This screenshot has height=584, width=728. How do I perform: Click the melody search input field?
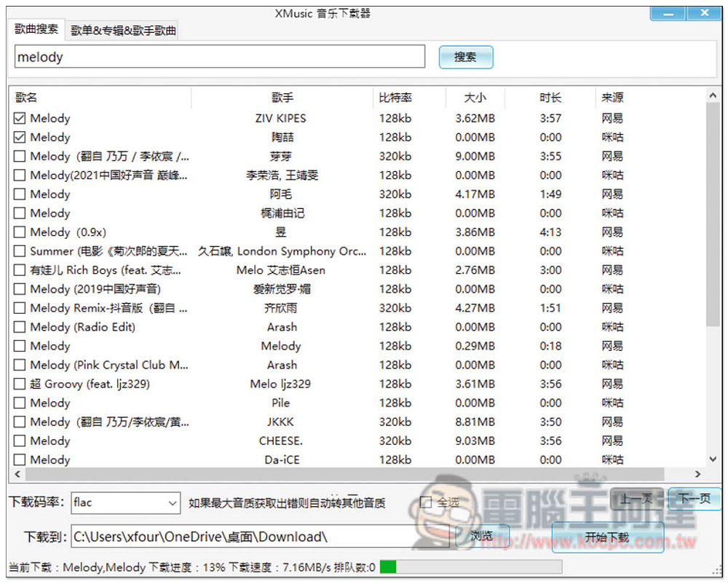(x=219, y=57)
